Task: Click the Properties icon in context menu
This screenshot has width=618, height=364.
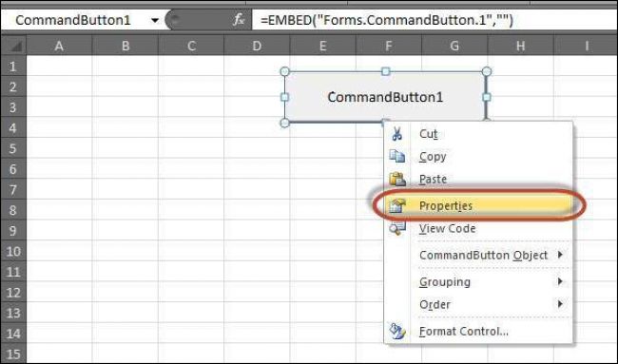Action: [396, 205]
